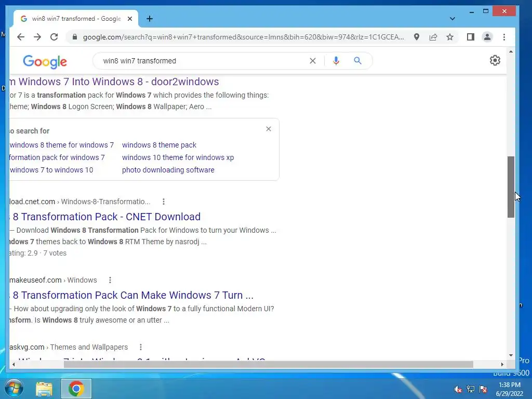
Task: Open options for the makeuseof.com result
Action: tap(110, 280)
